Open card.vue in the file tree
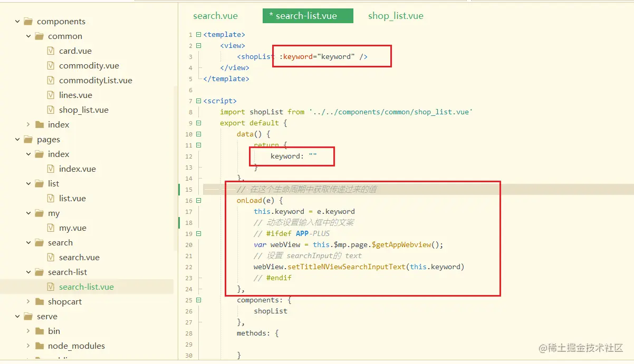 pos(75,51)
